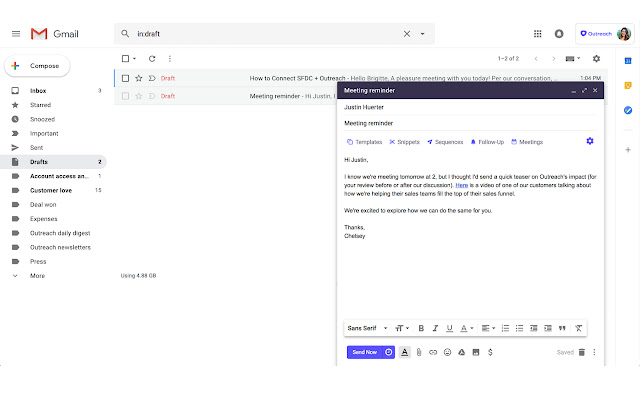The image size is (640, 400).
Task: Star the Meeting reminder draft
Action: click(139, 96)
